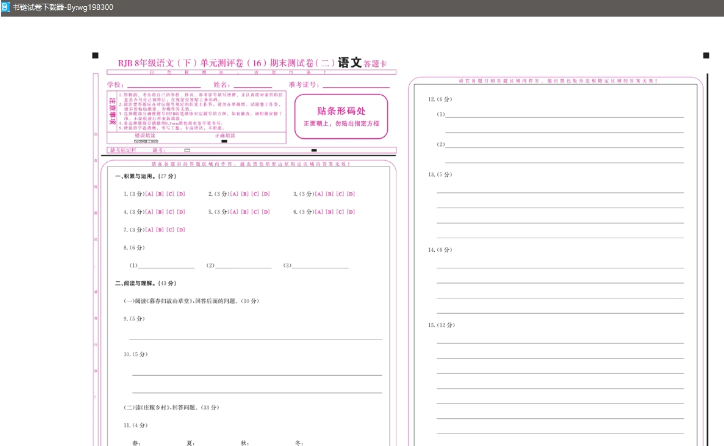The width and height of the screenshot is (724, 446).
Task: Click the 学校 blank line
Action: tap(164, 86)
